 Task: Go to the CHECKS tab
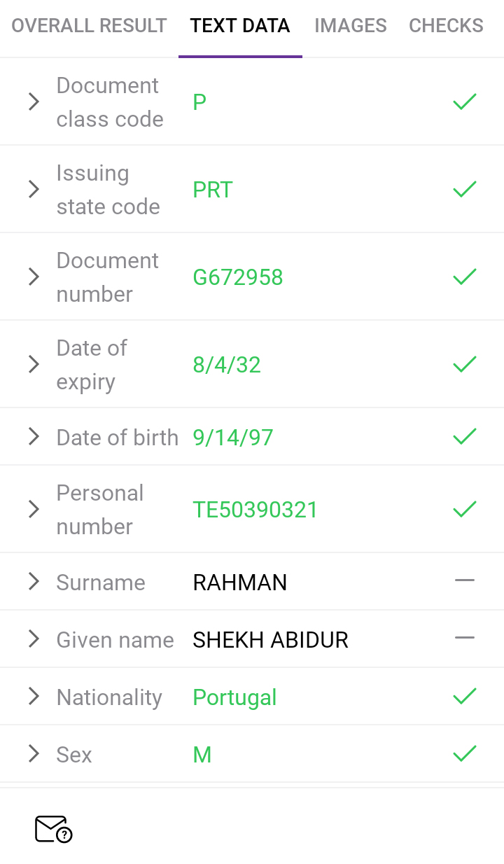(x=446, y=27)
